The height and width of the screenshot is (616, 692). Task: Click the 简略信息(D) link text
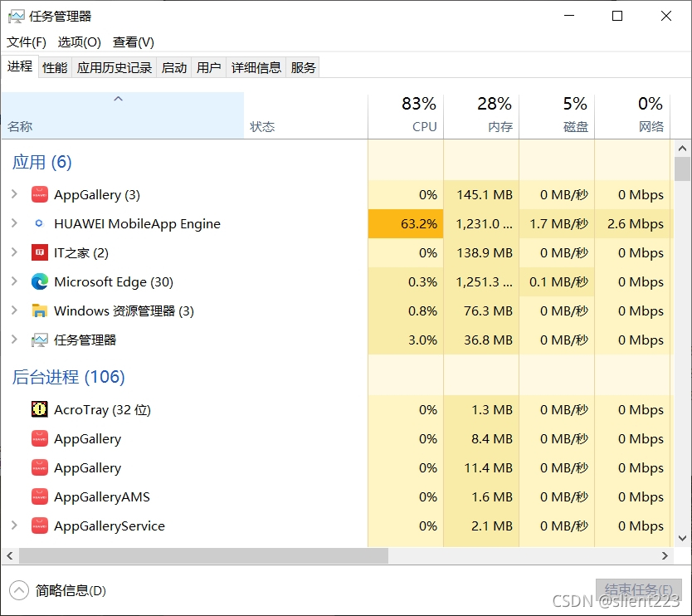(71, 590)
